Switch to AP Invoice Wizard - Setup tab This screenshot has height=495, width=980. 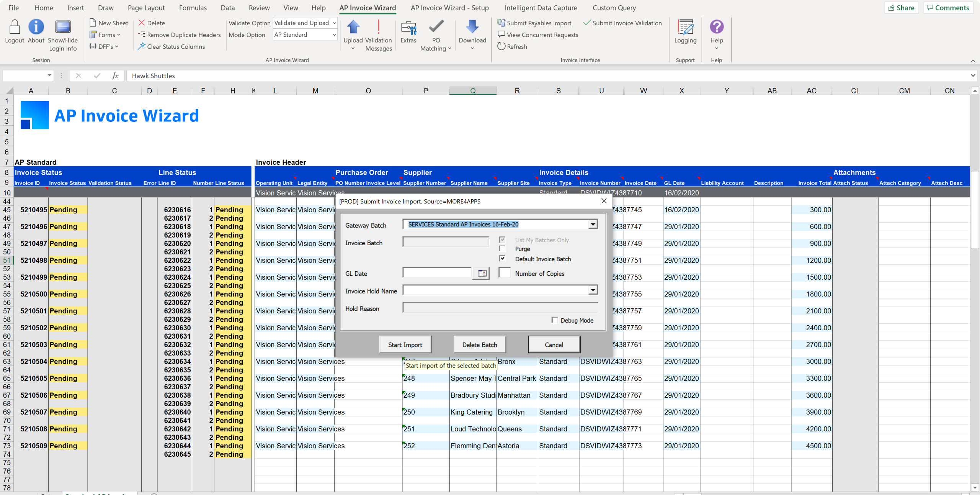point(449,8)
